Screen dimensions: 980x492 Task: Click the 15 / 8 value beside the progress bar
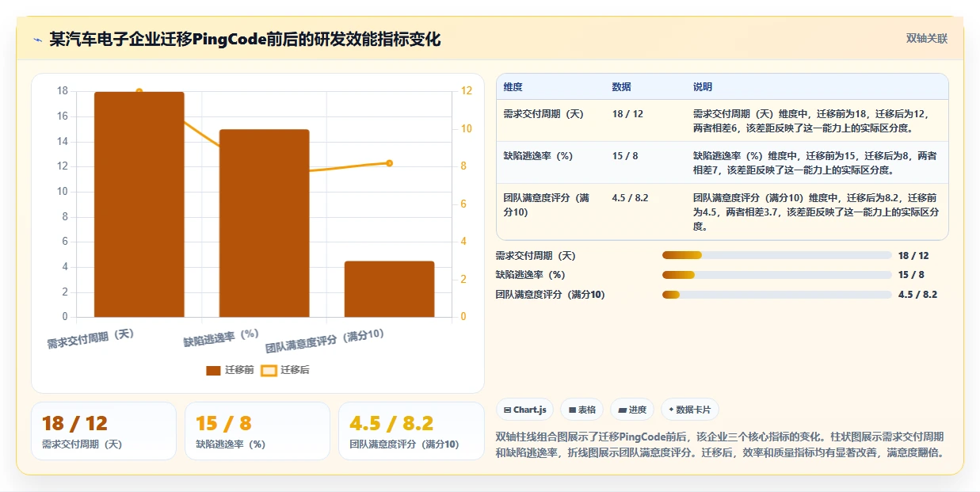pyautogui.click(x=911, y=275)
